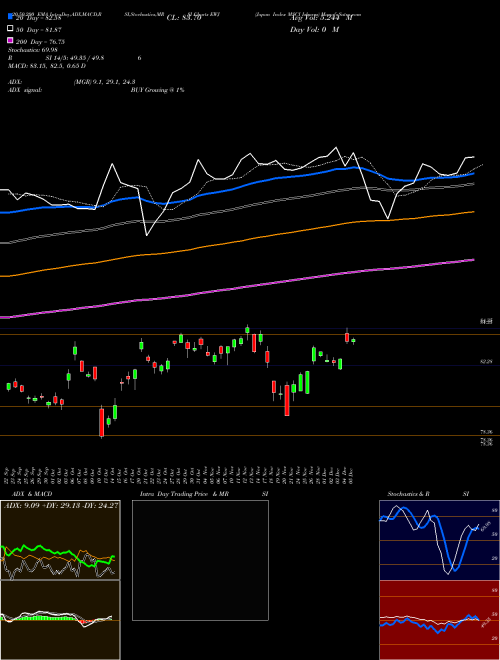Click the '(MGR) 9.1, 29.1, 24.3' ADX values
The image size is (500, 660).
point(104,82)
